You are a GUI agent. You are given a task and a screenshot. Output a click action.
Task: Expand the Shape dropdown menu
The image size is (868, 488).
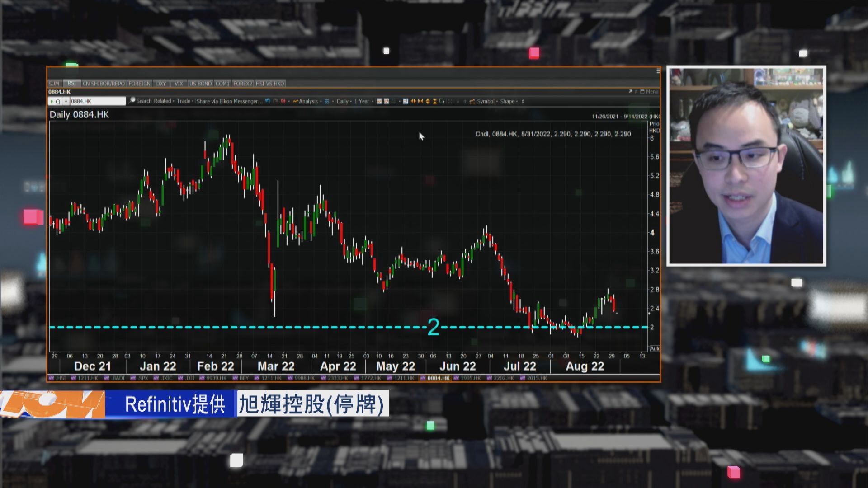(x=508, y=101)
